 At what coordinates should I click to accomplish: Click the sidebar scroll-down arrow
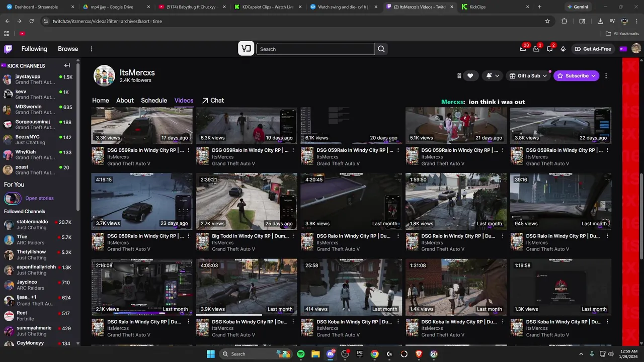click(77, 343)
